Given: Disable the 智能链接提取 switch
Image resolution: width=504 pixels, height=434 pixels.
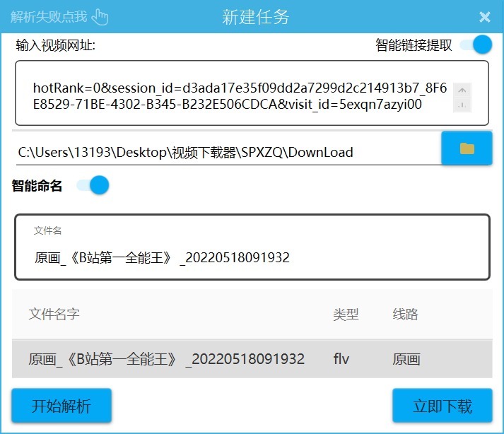Looking at the screenshot, I should pos(476,45).
